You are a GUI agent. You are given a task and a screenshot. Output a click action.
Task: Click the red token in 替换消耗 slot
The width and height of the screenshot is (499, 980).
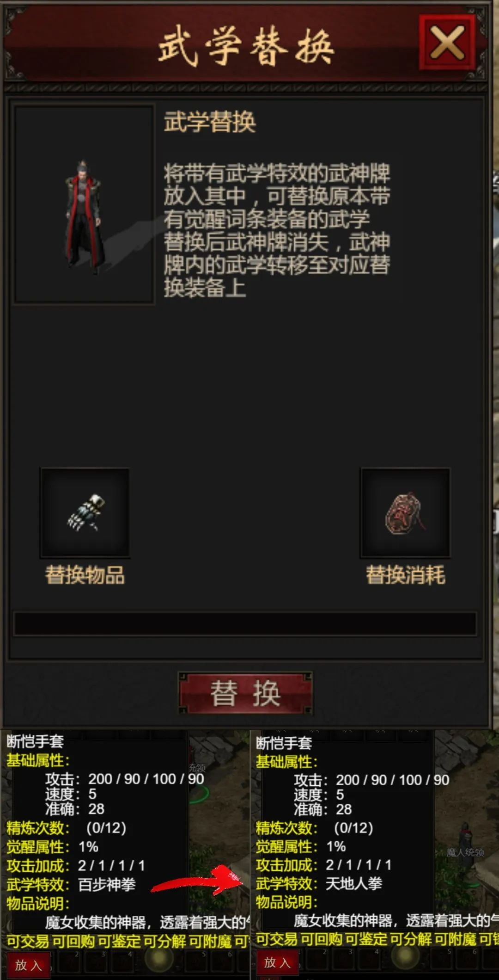click(x=405, y=513)
